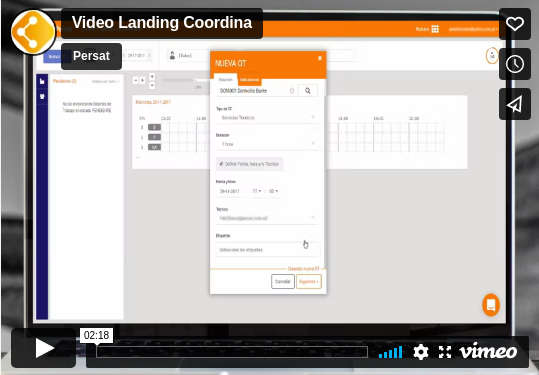Click the orange chat bubble icon
Screen dimensions: 539x375
click(x=491, y=305)
